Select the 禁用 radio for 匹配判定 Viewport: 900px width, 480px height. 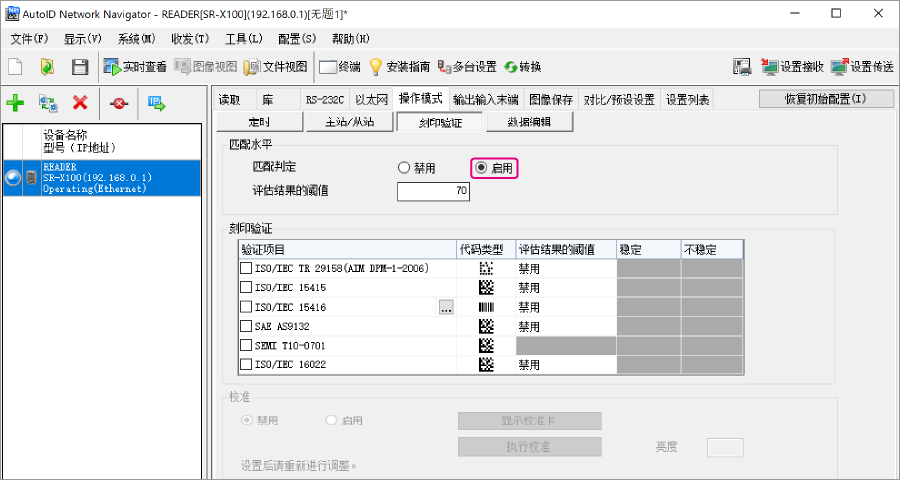pos(404,168)
